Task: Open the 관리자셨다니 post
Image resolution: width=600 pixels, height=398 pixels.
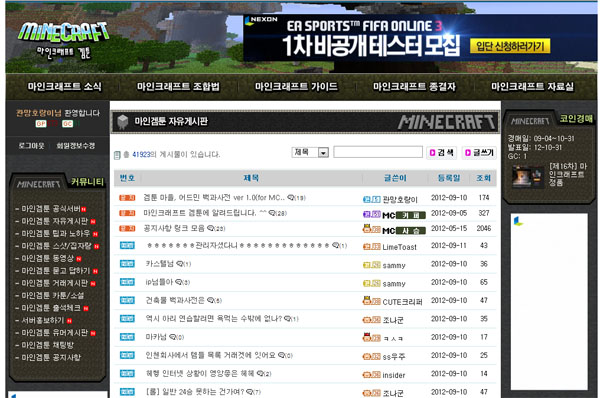Action: click(238, 245)
